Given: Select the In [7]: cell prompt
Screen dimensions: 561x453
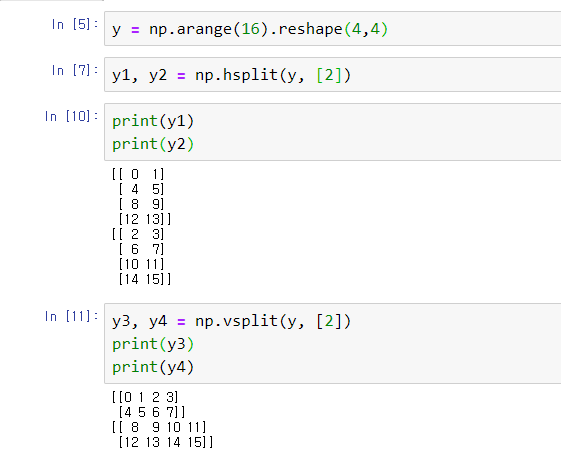Looking at the screenshot, I should 75,70.
